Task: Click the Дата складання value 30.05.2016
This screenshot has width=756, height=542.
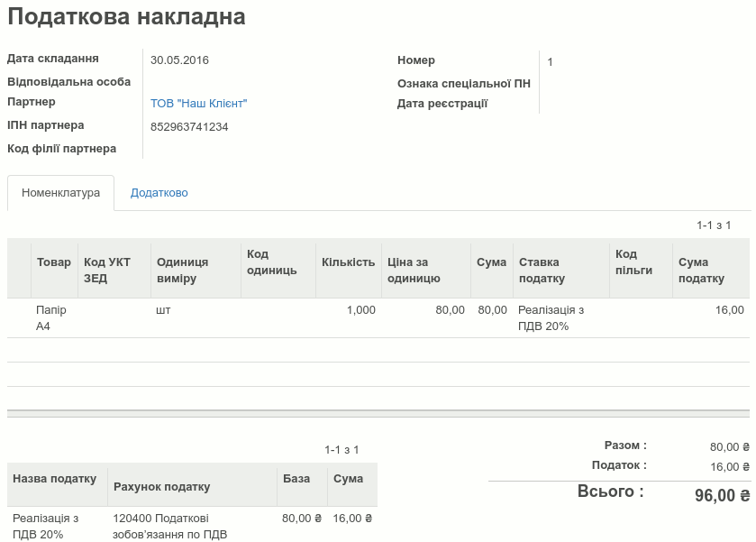Action: pos(179,60)
